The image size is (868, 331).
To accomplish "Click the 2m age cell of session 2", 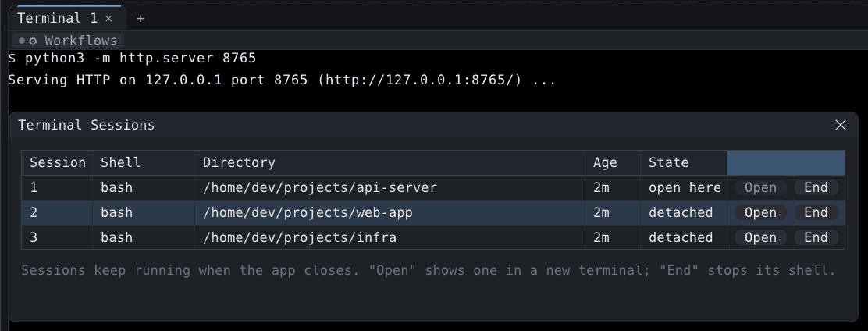I will (613, 212).
